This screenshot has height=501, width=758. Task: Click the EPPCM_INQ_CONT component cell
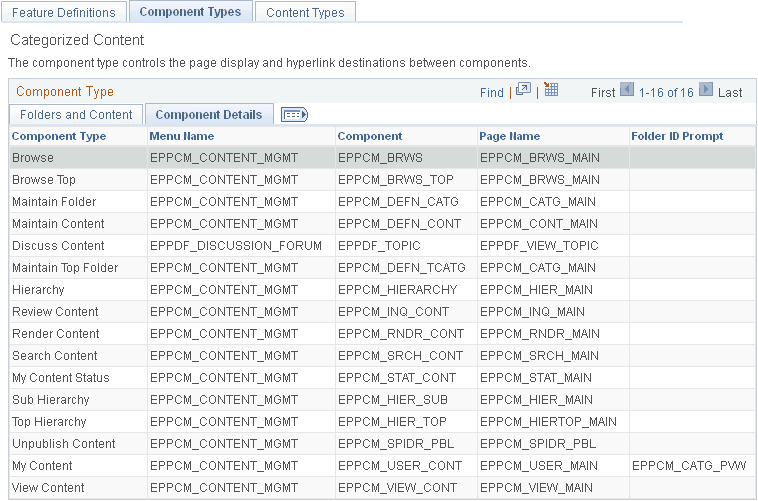tap(406, 312)
